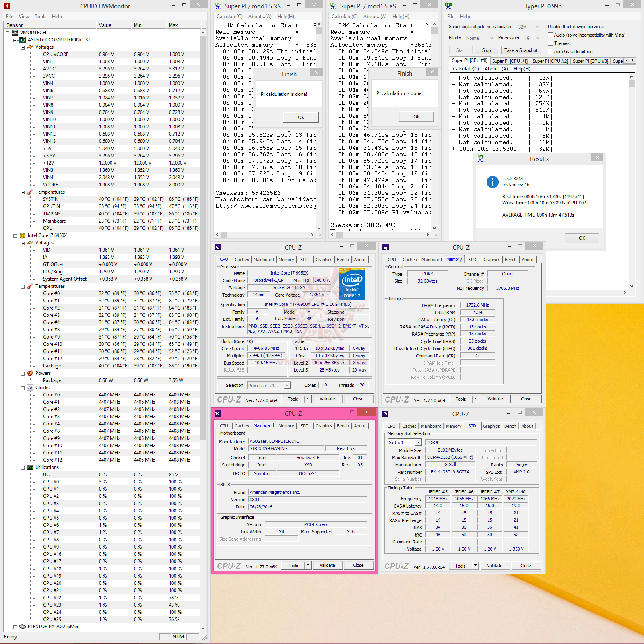The image size is (644, 644).
Task: Click Hyper PI output vertical scrollbar down arrow
Action: [x=632, y=286]
